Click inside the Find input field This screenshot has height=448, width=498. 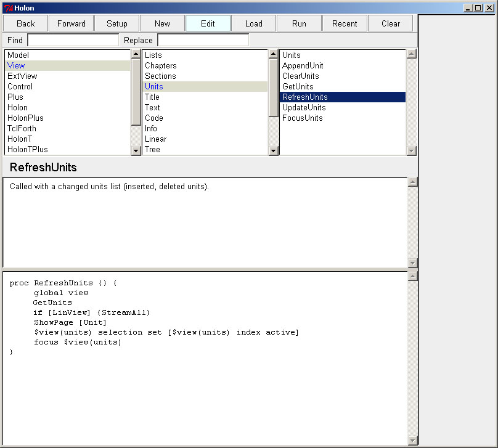point(73,39)
